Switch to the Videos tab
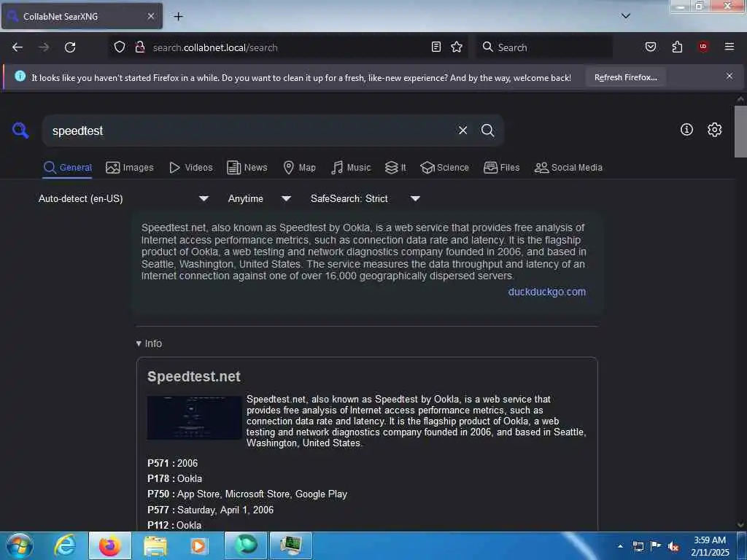The width and height of the screenshot is (747, 560). [190, 168]
